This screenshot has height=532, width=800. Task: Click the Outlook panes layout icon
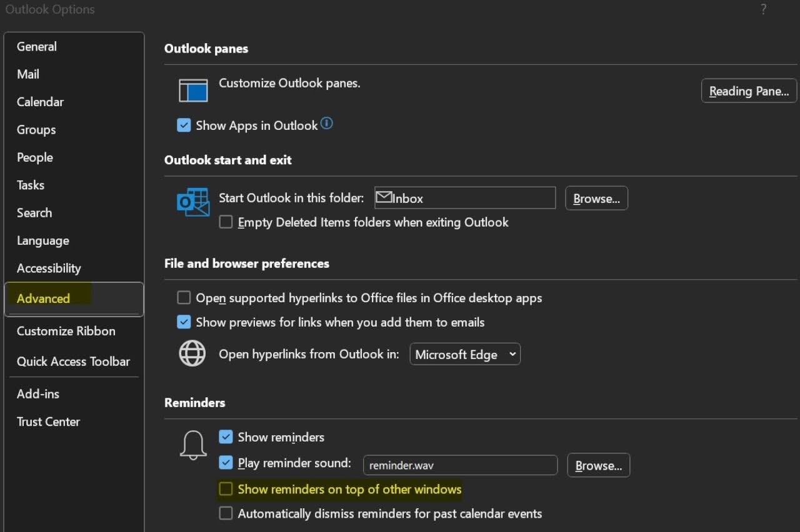point(193,90)
